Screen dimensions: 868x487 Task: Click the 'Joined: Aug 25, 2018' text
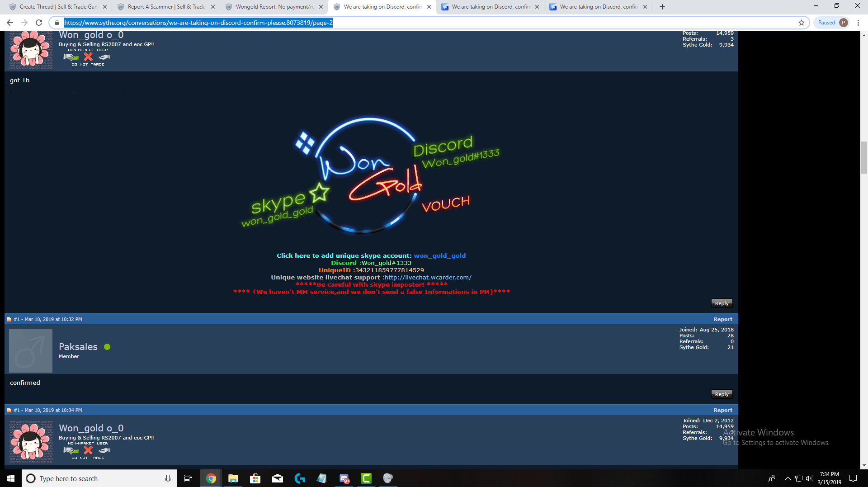coord(706,330)
